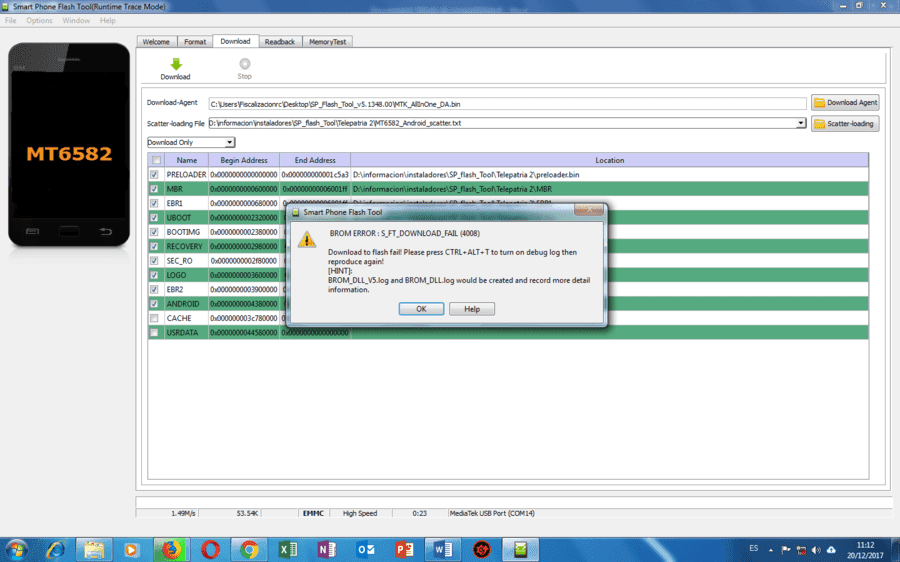Click the MT6582 phone image

69,145
